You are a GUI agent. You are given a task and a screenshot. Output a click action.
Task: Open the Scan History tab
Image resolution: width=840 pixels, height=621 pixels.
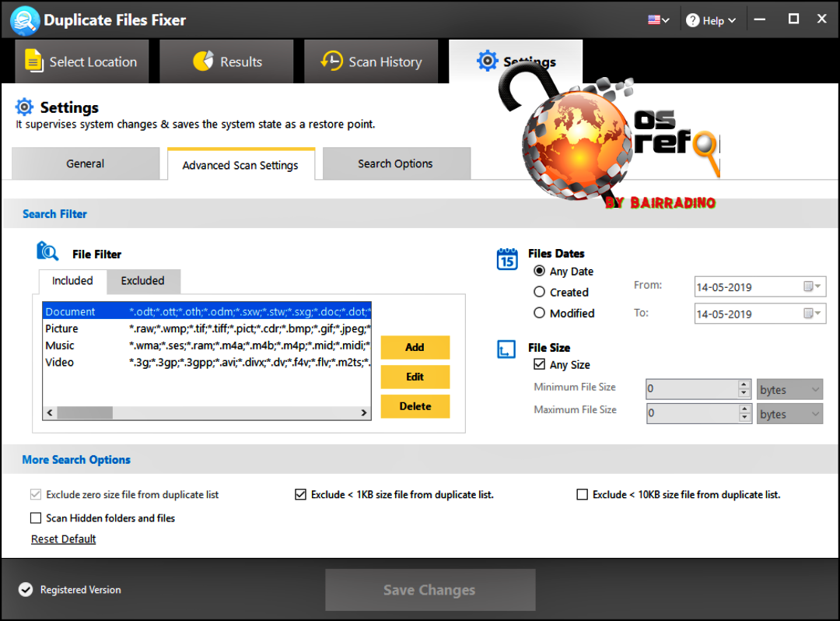371,61
